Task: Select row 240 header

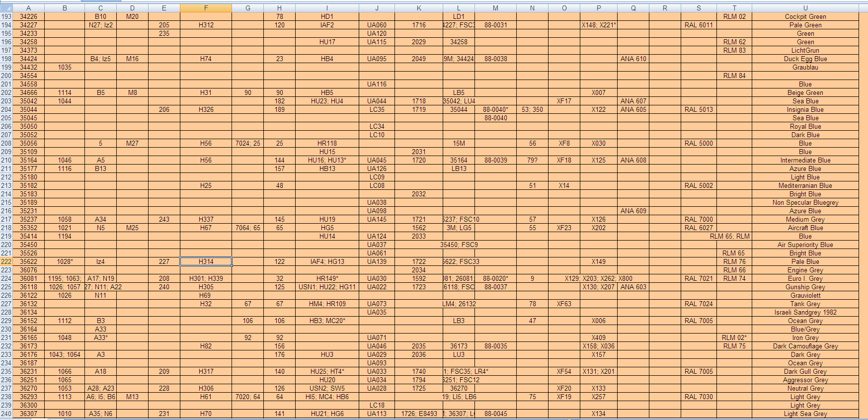Action: click(x=6, y=414)
